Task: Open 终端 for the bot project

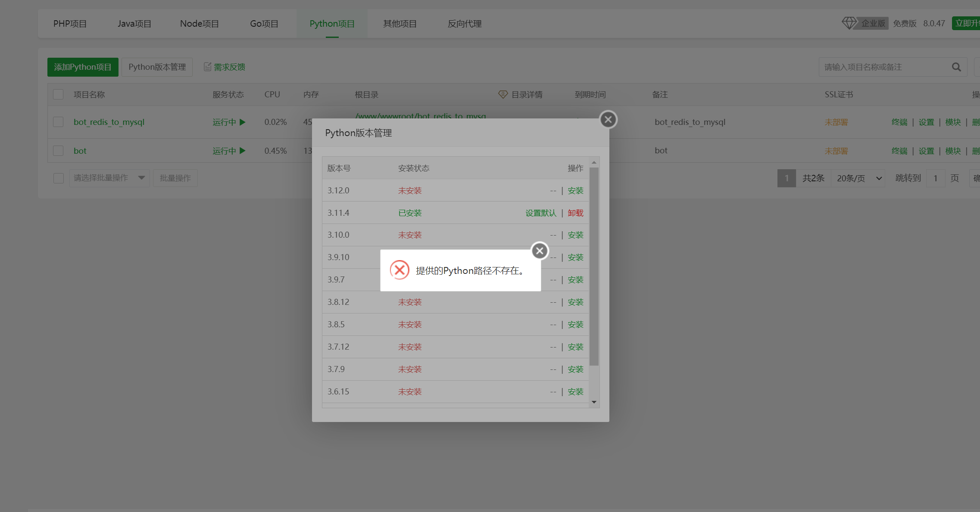Action: point(899,151)
